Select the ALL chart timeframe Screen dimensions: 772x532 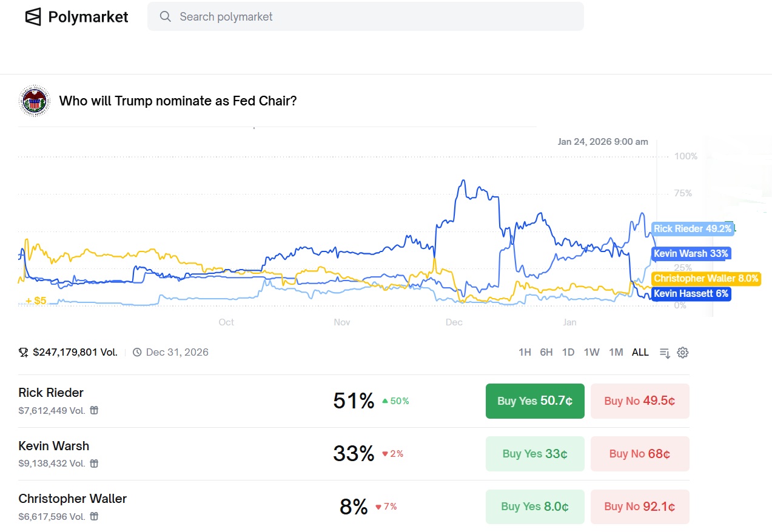640,353
